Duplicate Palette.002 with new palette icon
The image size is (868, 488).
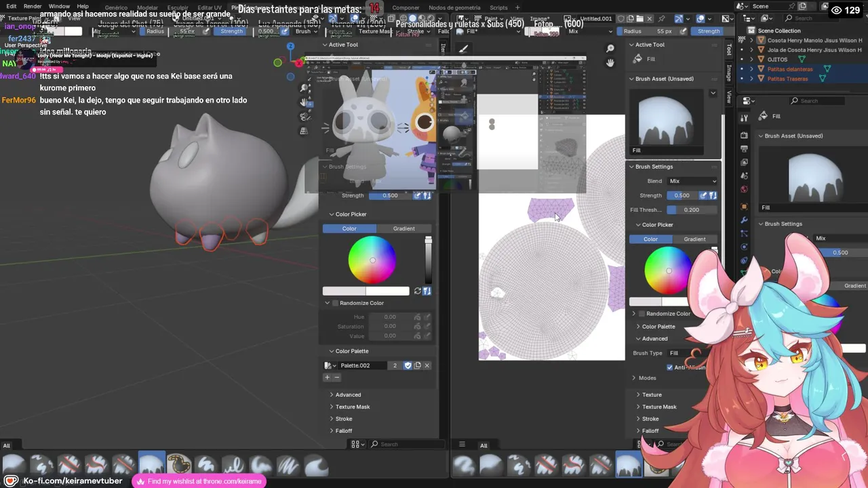(x=417, y=365)
